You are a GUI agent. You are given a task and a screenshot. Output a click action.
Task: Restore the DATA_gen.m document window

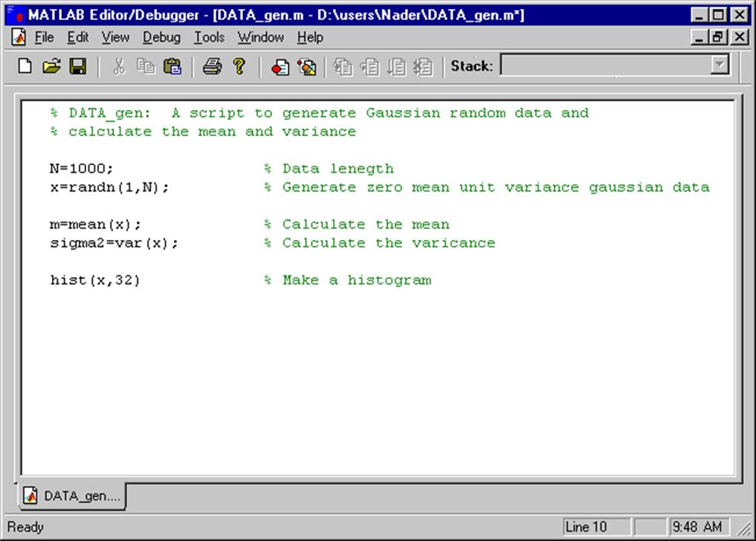click(x=718, y=37)
